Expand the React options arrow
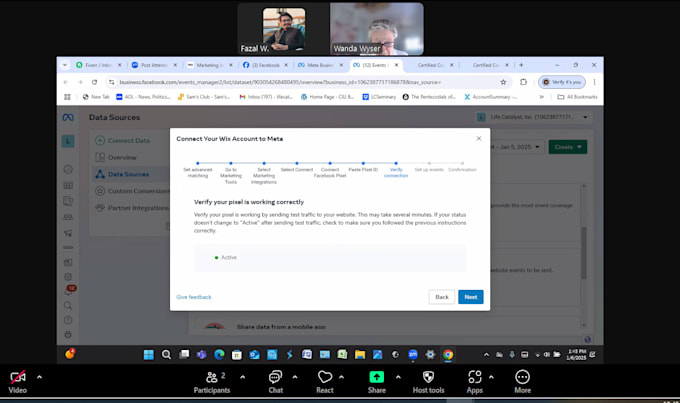This screenshot has width=680, height=403. [x=341, y=377]
